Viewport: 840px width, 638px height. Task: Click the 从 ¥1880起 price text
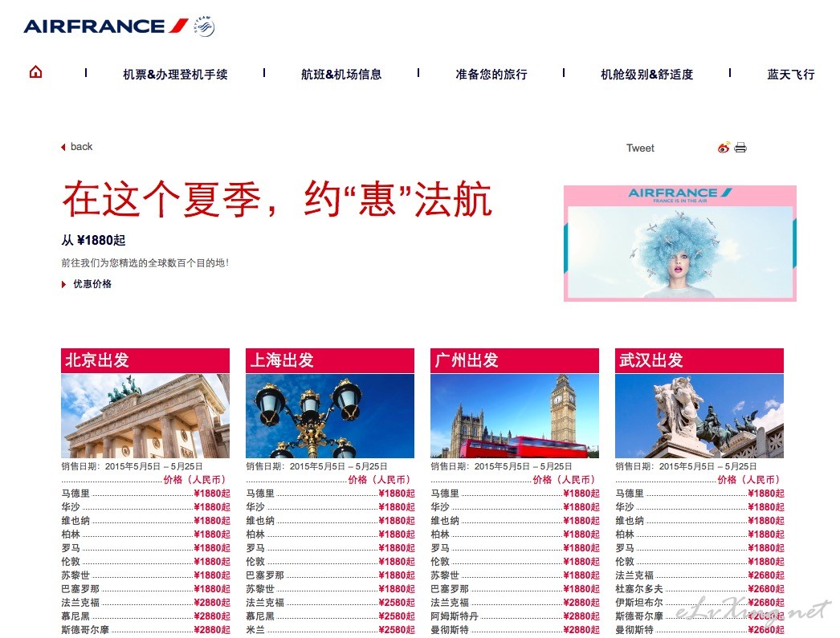coord(93,240)
